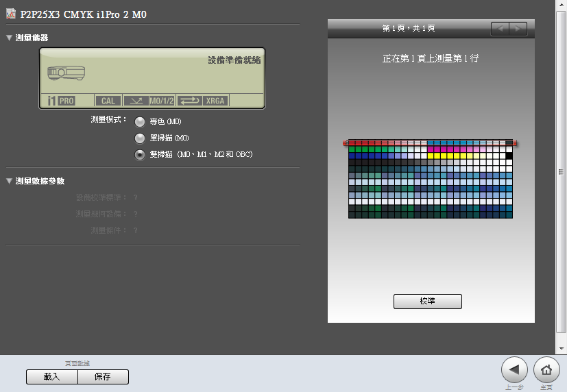The height and width of the screenshot is (392, 567).
Task: Click the 設備校準標準 parameter label
Action: point(101,197)
